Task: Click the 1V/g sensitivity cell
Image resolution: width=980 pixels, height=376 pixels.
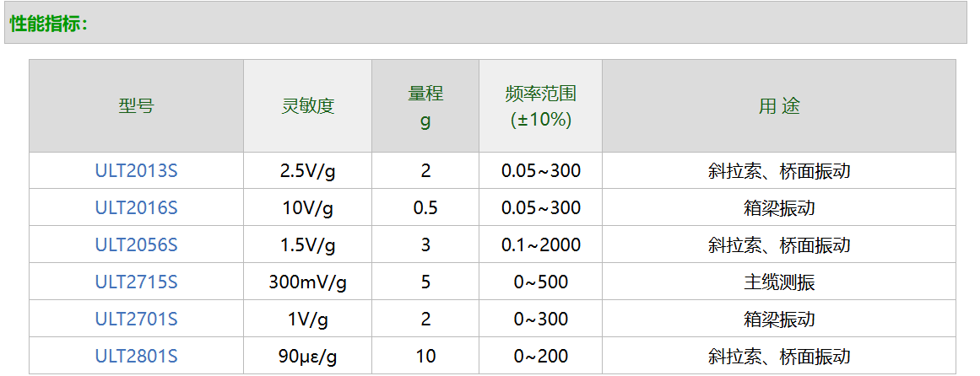Action: coord(308,320)
